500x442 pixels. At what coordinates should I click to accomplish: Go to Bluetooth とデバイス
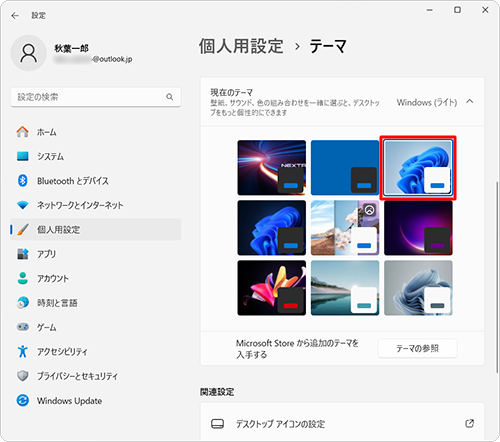[96, 181]
